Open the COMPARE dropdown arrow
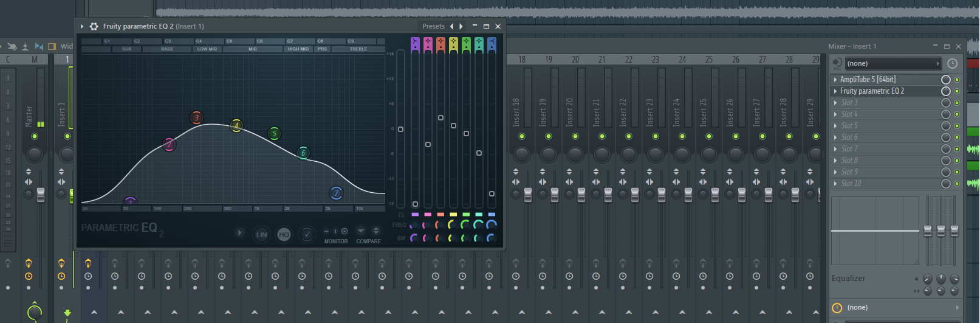980x323 pixels. pyautogui.click(x=361, y=231)
